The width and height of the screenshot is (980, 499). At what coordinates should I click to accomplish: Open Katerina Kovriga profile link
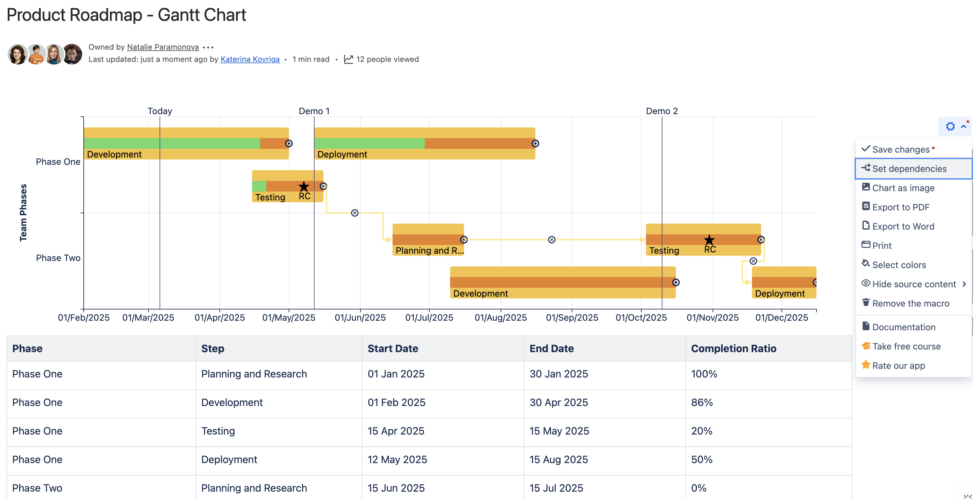click(250, 59)
